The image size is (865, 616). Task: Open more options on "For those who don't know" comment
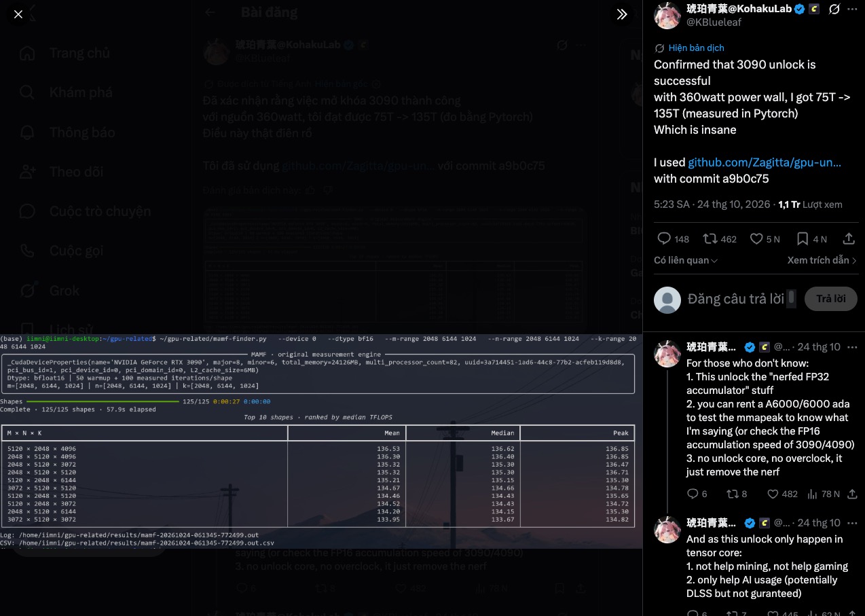coord(853,347)
